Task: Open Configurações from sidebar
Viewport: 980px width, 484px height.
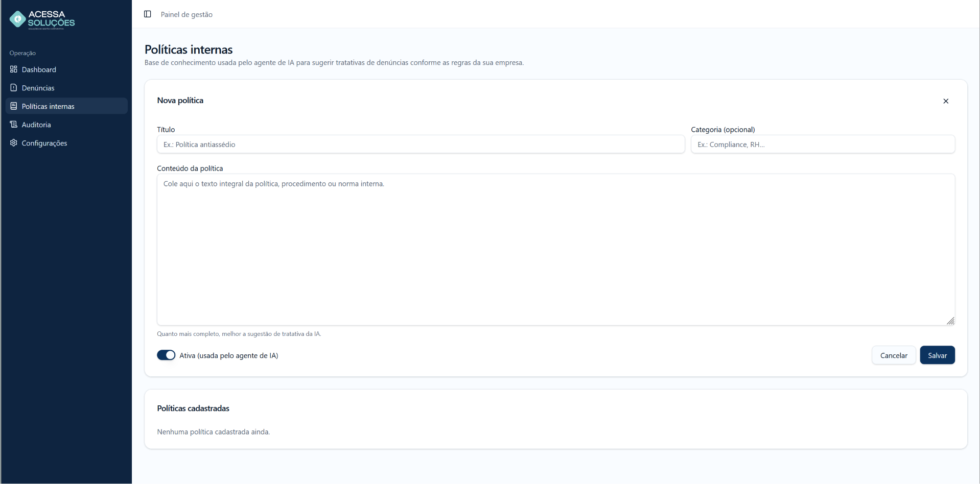Action: (x=66, y=143)
